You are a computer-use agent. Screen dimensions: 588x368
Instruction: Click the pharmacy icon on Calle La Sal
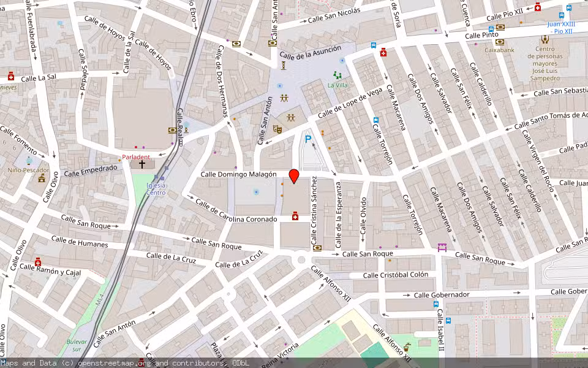[x=11, y=76]
